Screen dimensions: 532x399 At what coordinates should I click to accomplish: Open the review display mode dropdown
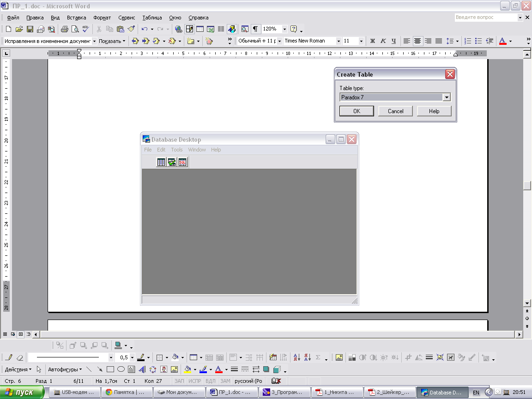94,41
